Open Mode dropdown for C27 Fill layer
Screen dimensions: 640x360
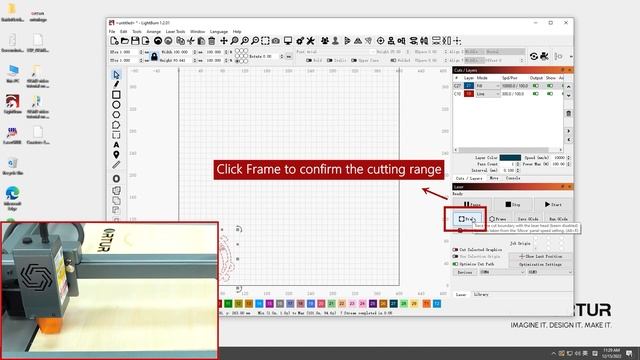coord(488,86)
